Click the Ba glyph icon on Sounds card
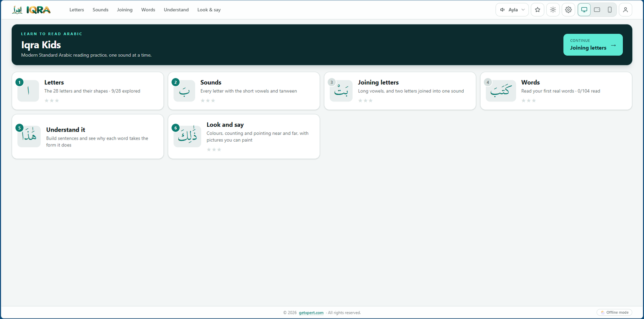Screen dimensions: 644x319 coord(184,91)
